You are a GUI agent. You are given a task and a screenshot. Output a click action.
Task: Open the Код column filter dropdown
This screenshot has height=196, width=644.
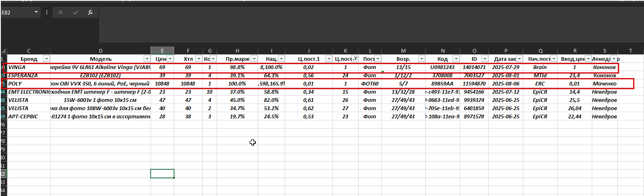456,59
